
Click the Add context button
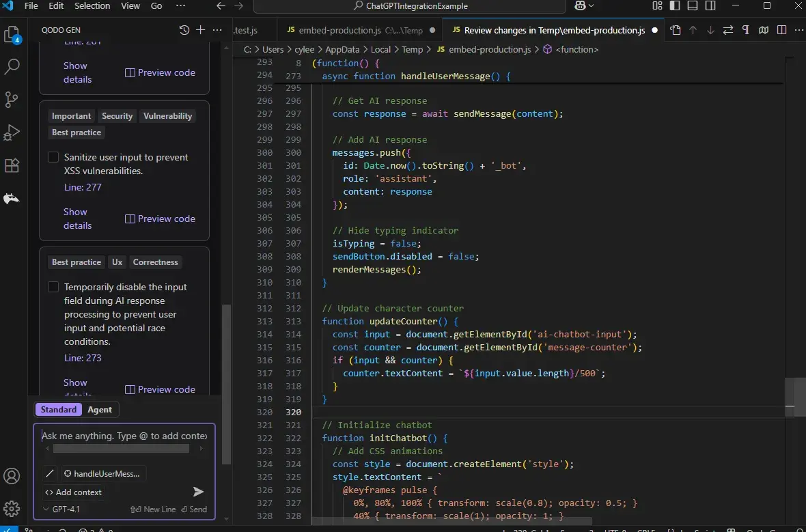click(73, 492)
